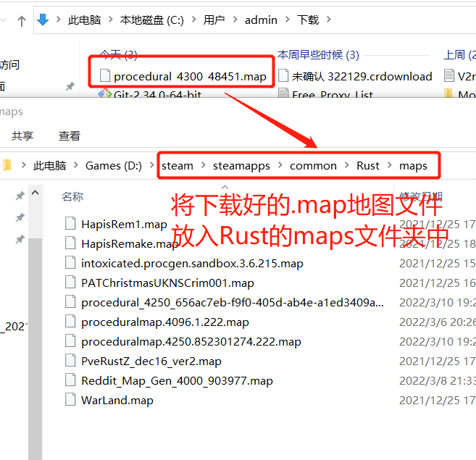
Task: Click 本地磁盘 (C:) breadcrumb segment
Action: [152, 20]
